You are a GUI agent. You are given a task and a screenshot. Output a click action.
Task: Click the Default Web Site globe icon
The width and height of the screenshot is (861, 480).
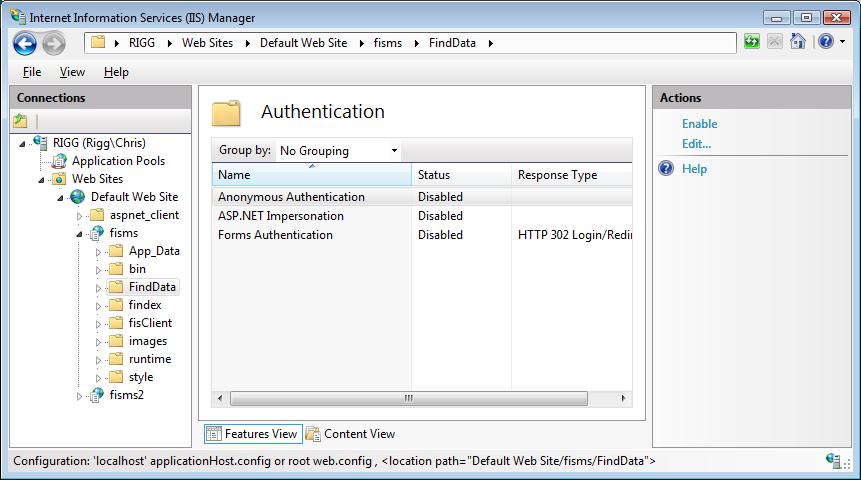(x=77, y=197)
